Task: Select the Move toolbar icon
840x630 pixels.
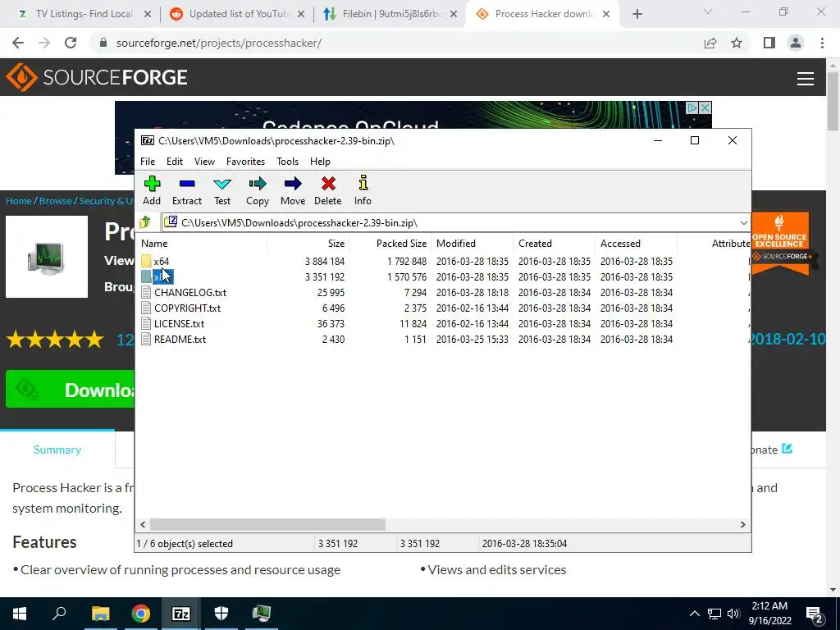Action: point(293,185)
